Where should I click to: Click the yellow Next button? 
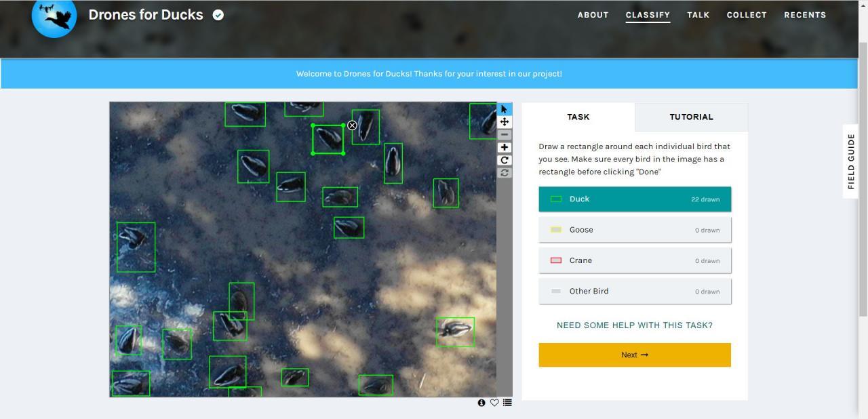coord(635,355)
